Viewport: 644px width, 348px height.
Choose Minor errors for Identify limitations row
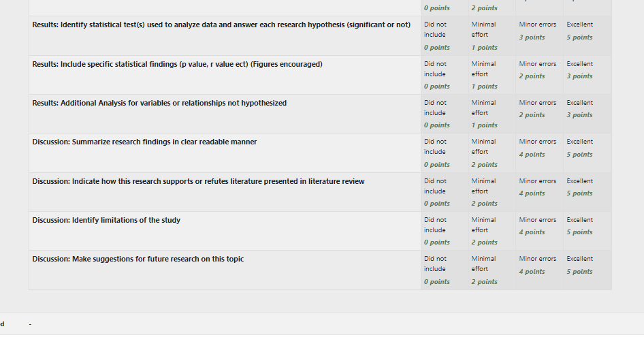point(540,231)
